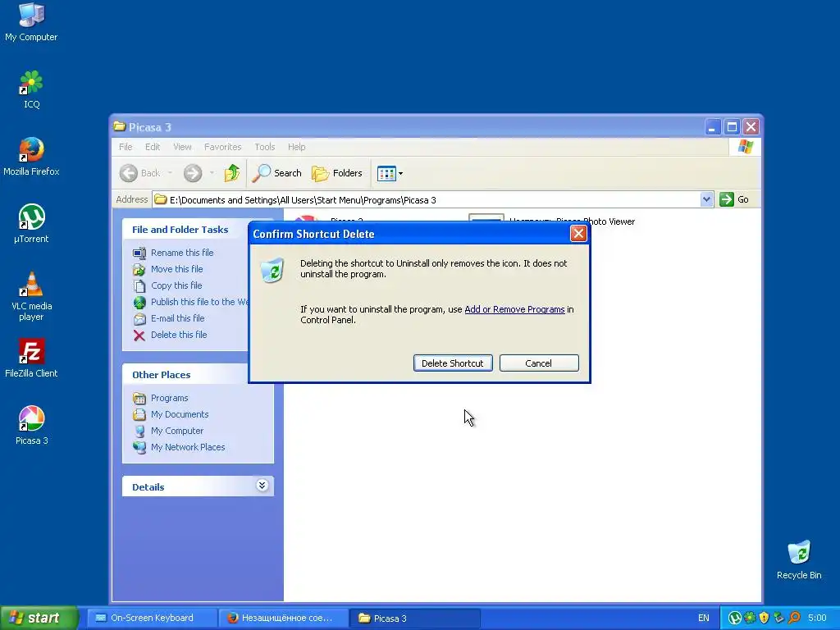The height and width of the screenshot is (630, 840).
Task: Open Search in Explorer toolbar
Action: 277,173
